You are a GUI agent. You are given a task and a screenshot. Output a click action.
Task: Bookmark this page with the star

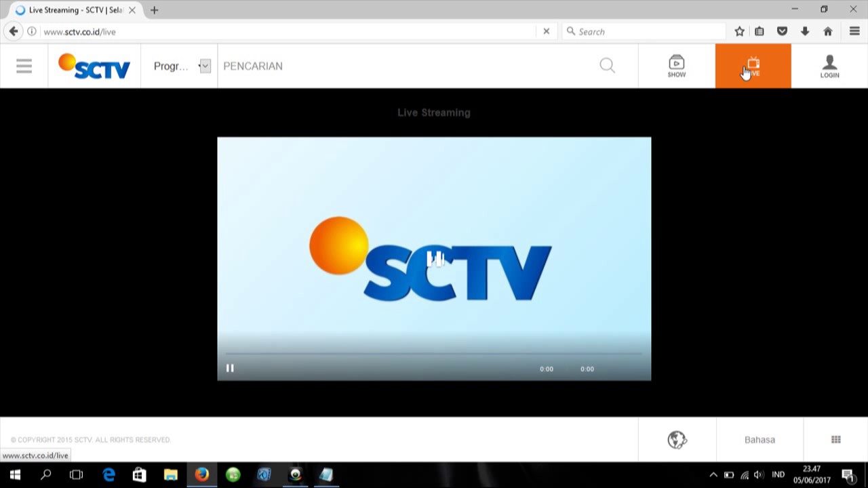(x=739, y=31)
